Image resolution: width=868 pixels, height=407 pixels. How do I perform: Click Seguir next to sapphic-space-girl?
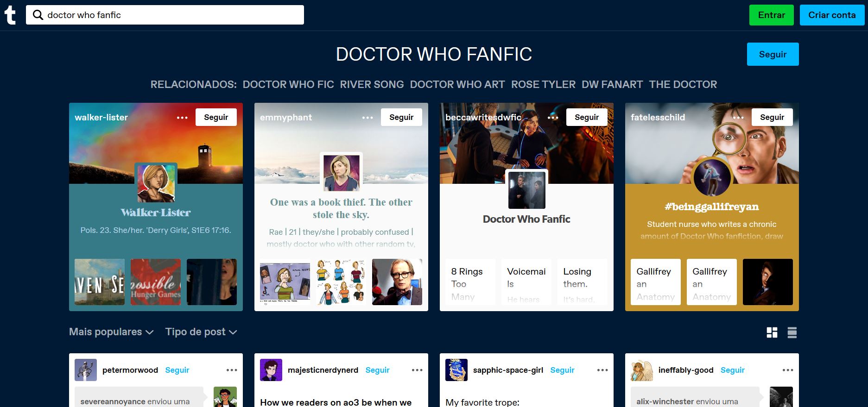[x=562, y=370]
